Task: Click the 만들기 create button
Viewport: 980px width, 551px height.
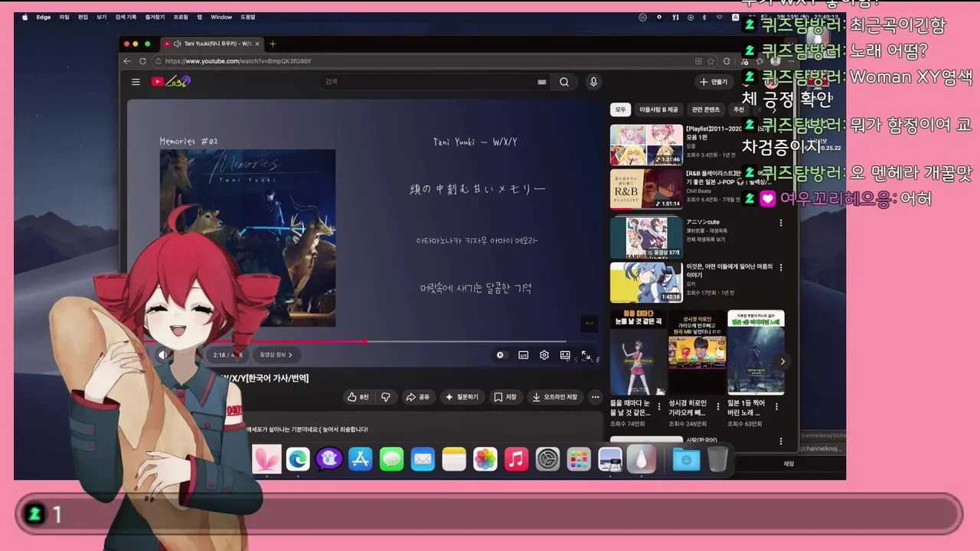Action: 714,82
